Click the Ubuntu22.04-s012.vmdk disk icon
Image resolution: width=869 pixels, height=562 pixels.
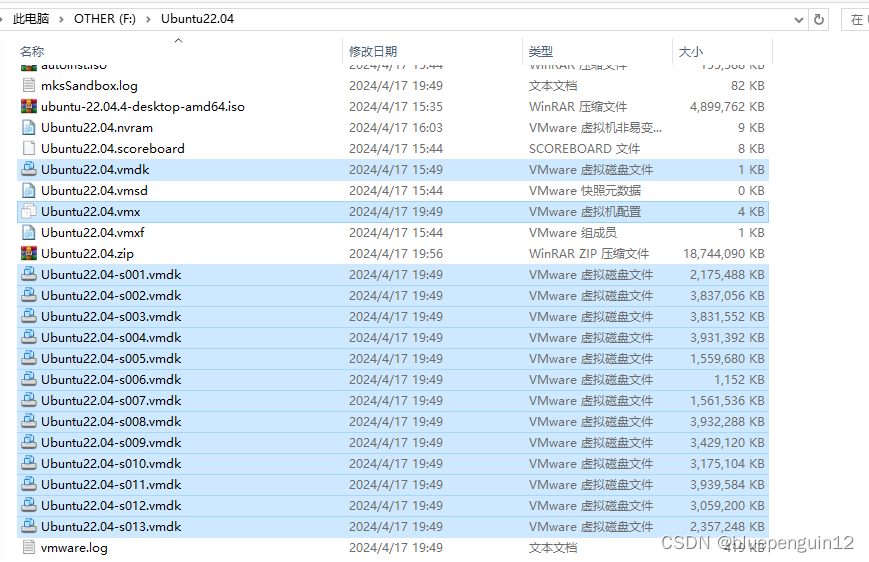29,505
